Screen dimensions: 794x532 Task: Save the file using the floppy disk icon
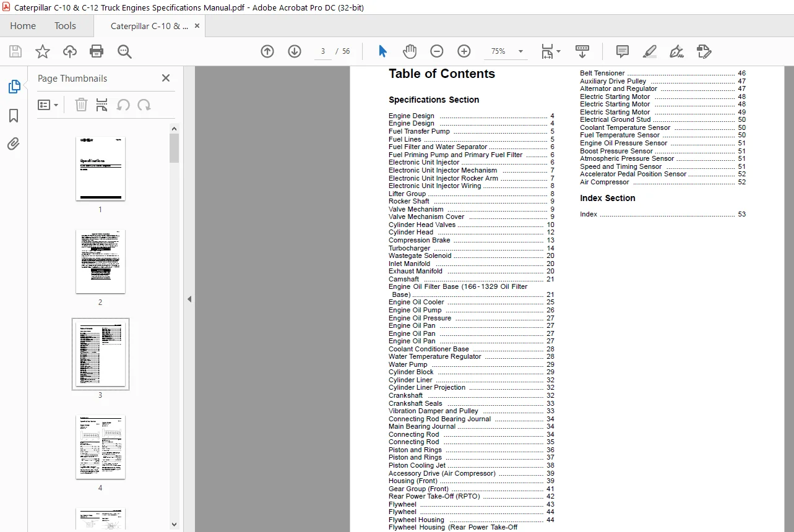coord(15,51)
